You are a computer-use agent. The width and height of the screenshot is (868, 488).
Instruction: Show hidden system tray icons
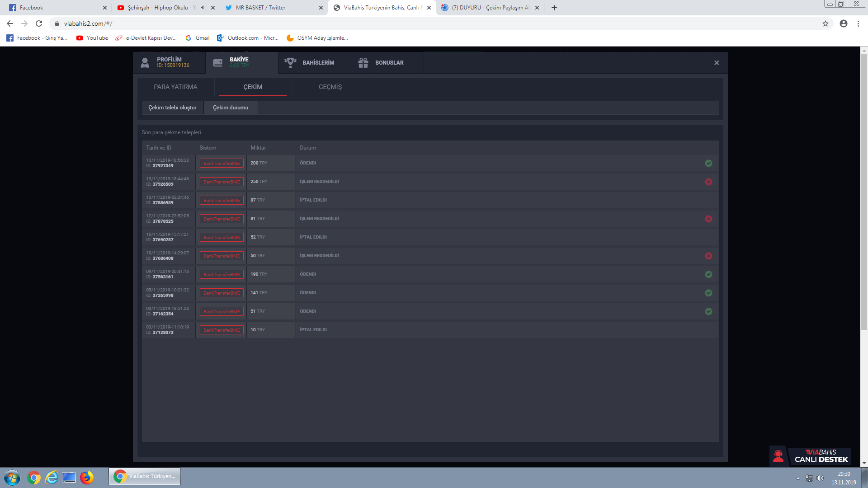point(798,478)
